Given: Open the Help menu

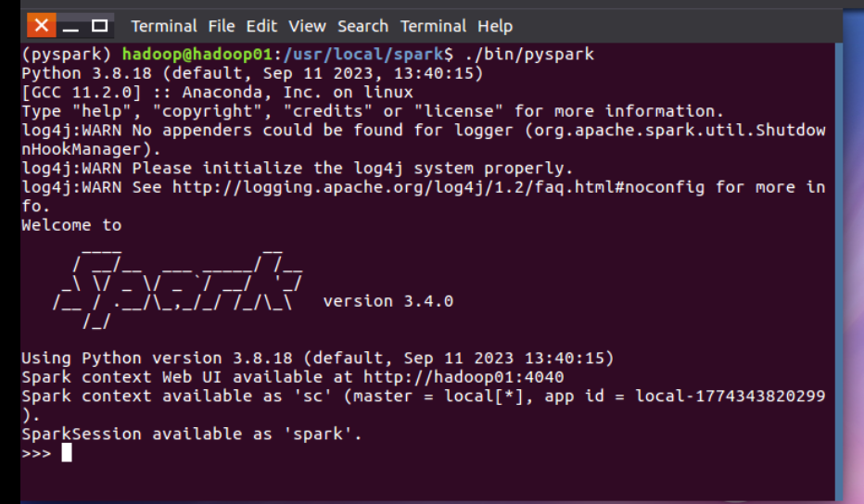Looking at the screenshot, I should tap(495, 26).
